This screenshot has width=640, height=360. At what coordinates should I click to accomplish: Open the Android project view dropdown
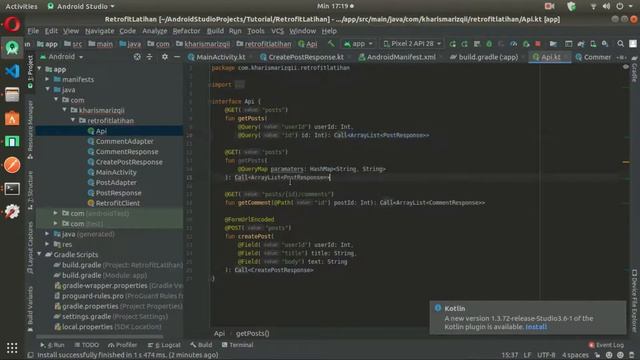[62, 57]
